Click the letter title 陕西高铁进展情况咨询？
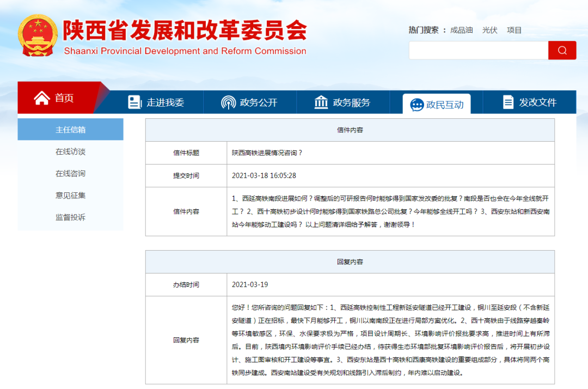Viewport: 588px width, 389px height. [267, 153]
